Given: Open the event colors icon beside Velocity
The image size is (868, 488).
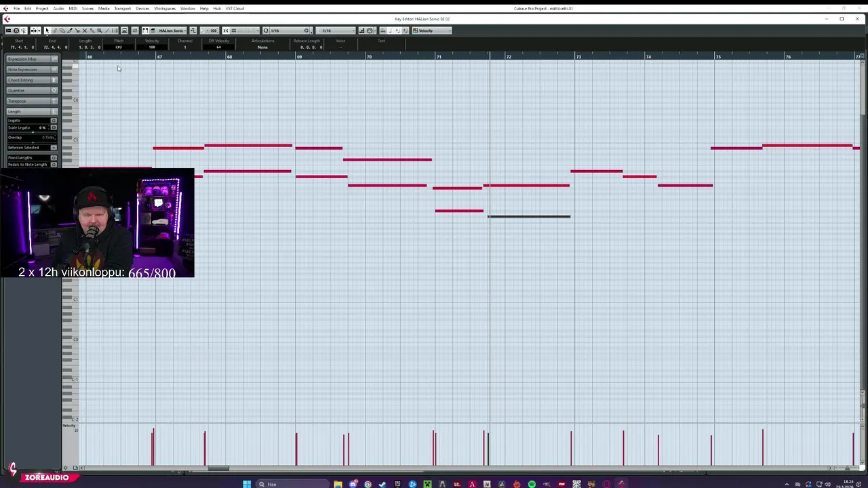Looking at the screenshot, I should coord(416,30).
